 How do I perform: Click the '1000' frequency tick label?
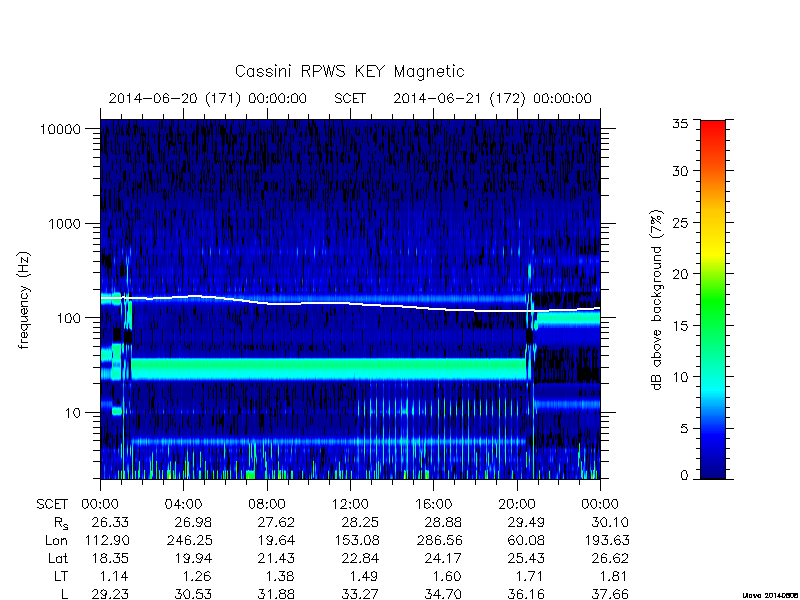(65, 224)
